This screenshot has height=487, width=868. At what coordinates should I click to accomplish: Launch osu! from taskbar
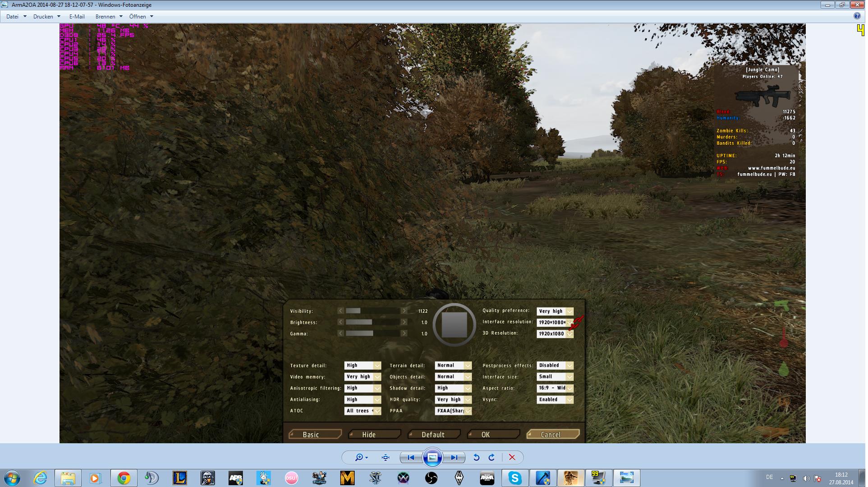[x=291, y=478]
